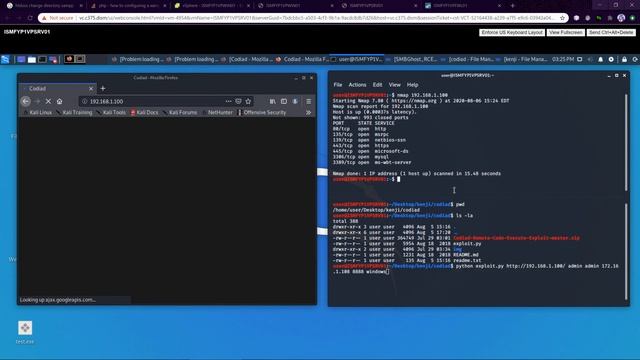Click Send Ctrl+Alt+Delete button
This screenshot has width=640, height=360.
(x=611, y=32)
